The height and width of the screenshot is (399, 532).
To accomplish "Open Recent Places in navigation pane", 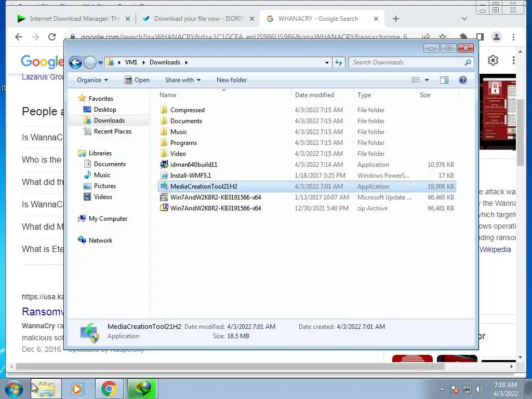I will (x=112, y=131).
